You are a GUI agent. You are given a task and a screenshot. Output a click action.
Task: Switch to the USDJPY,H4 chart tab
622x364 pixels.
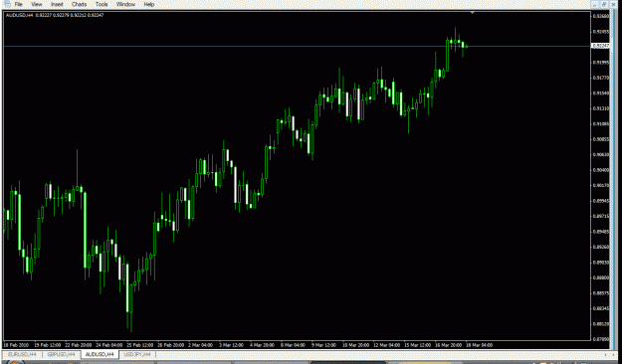click(x=137, y=354)
